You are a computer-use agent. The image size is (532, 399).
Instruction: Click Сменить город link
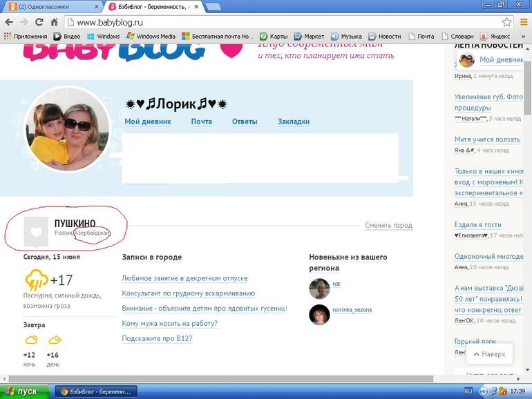click(x=389, y=226)
